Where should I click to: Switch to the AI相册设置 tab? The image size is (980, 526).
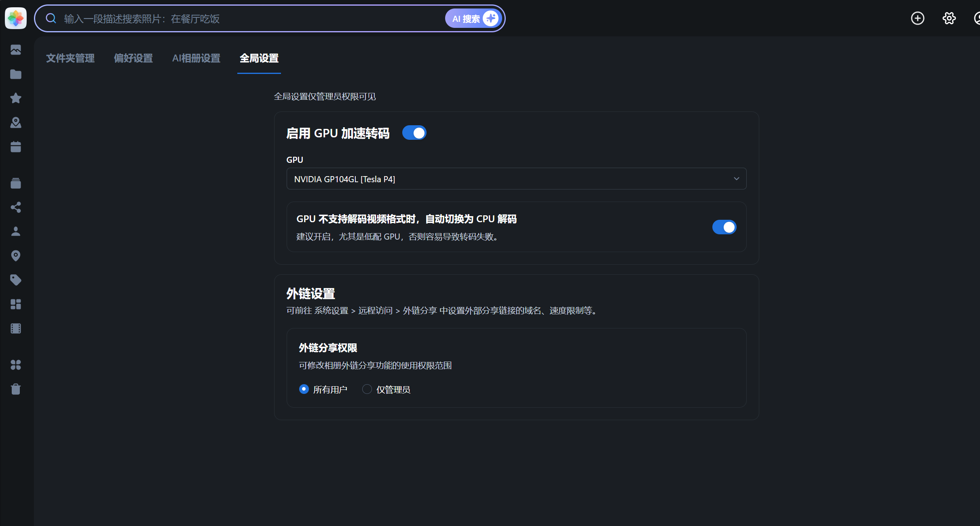(196, 58)
